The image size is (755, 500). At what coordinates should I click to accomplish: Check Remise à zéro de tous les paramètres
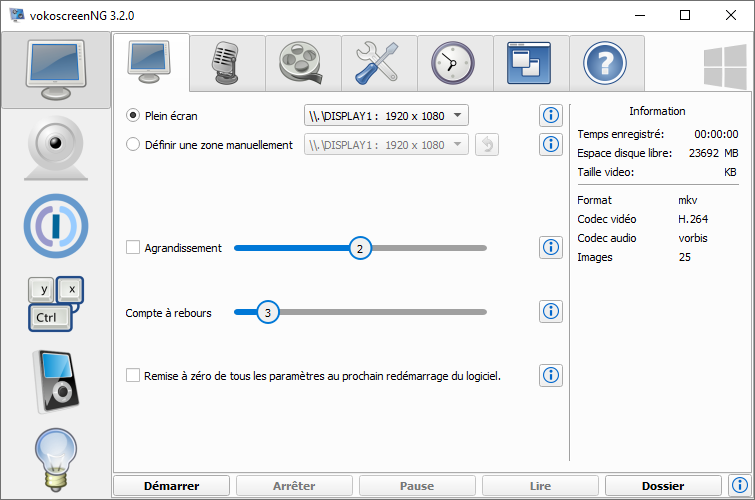(x=133, y=376)
